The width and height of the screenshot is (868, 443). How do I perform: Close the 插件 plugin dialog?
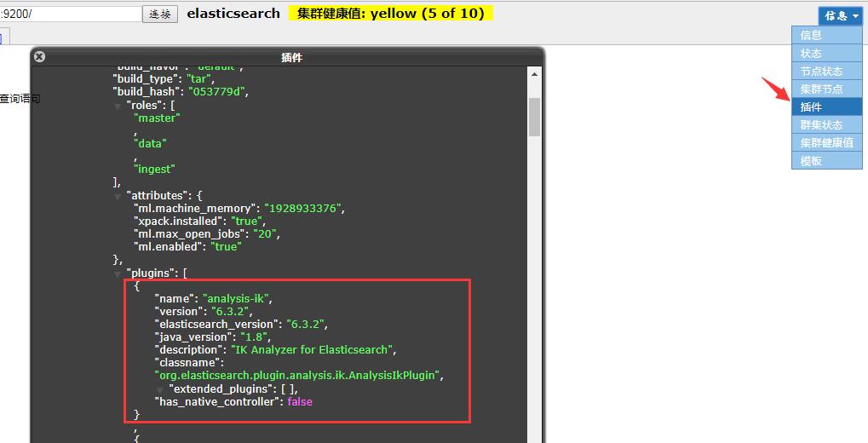coord(39,56)
